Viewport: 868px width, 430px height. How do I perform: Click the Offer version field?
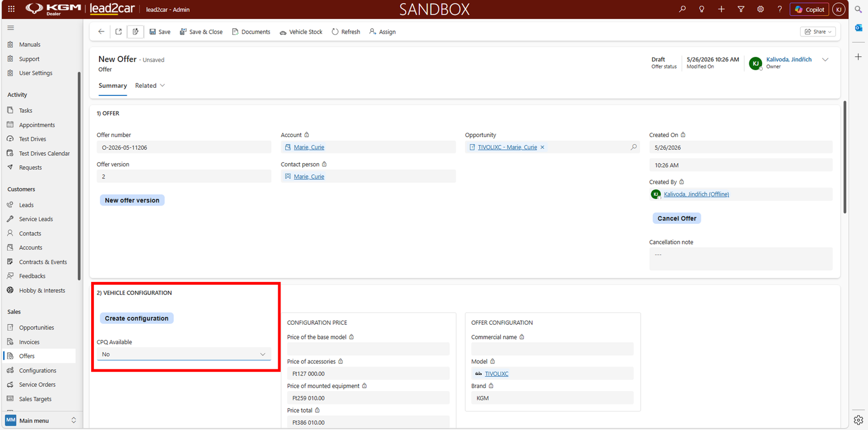[184, 176]
